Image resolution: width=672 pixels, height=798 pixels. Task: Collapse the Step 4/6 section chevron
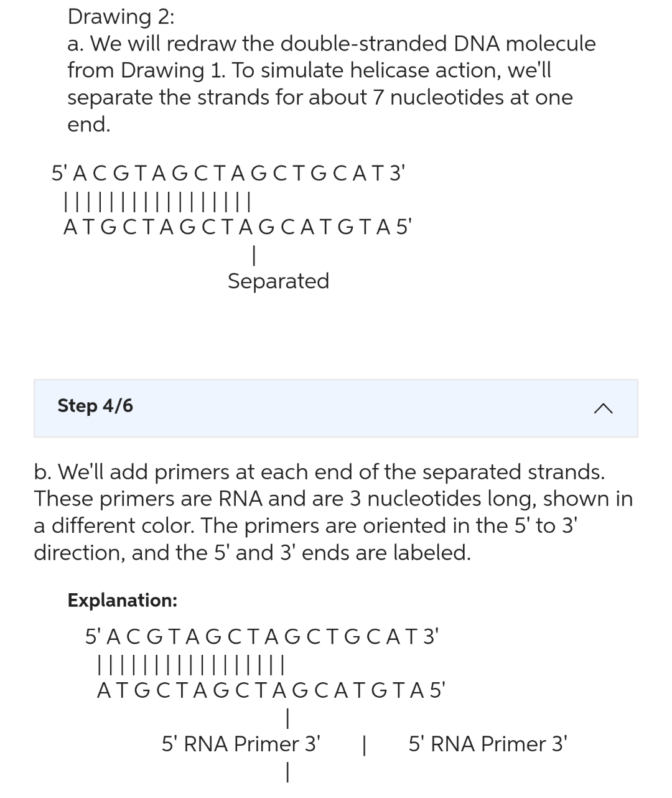point(602,408)
